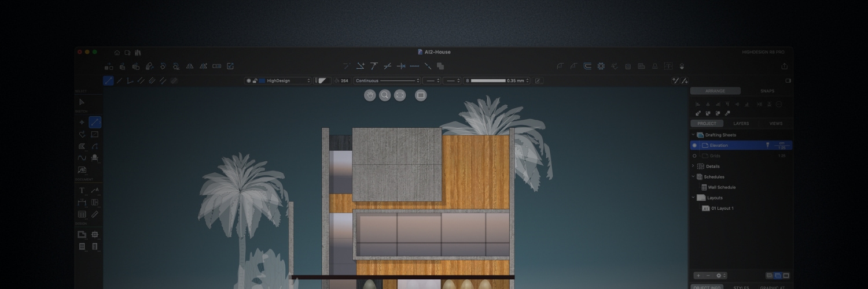Click the add (+) button in project panel
Screen dimensions: 868x289
pyautogui.click(x=698, y=276)
